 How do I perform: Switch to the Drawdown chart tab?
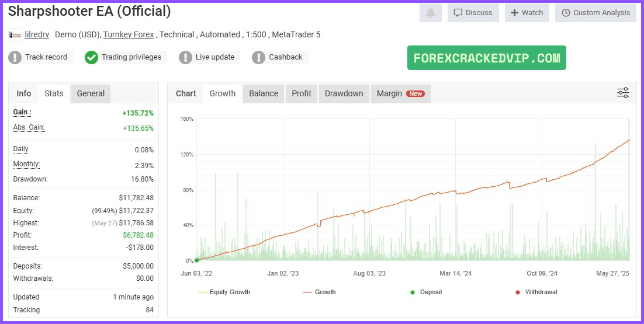344,93
